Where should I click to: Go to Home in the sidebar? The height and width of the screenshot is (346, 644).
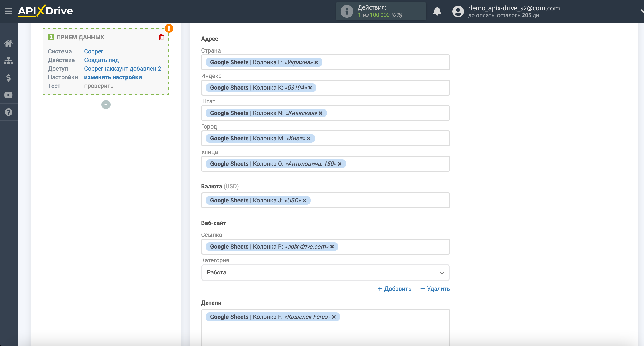(9, 43)
